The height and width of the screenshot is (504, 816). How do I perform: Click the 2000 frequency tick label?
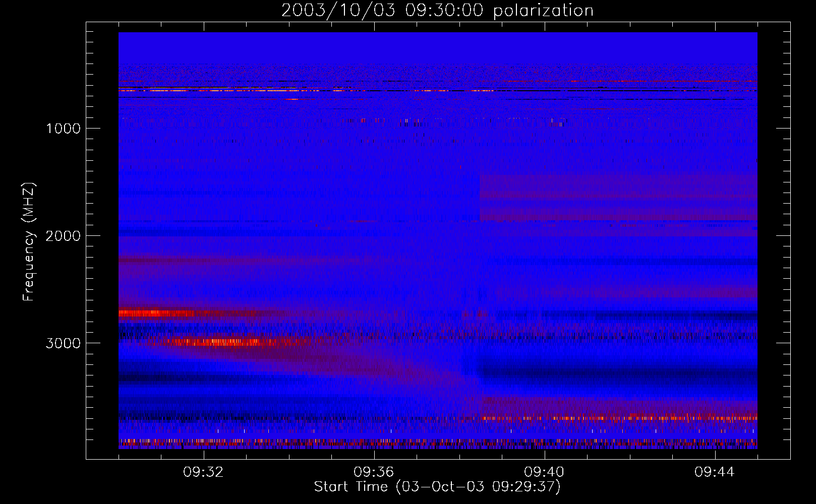(63, 236)
